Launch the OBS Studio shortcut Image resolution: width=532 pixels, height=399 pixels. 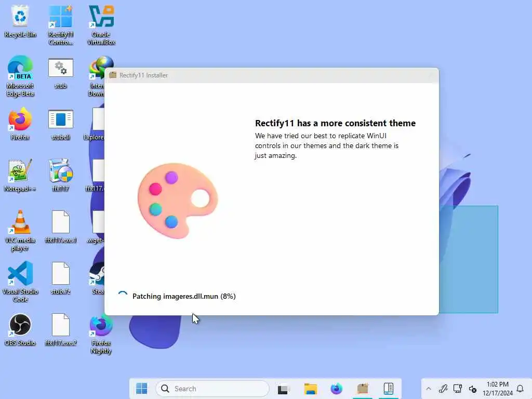tap(20, 330)
